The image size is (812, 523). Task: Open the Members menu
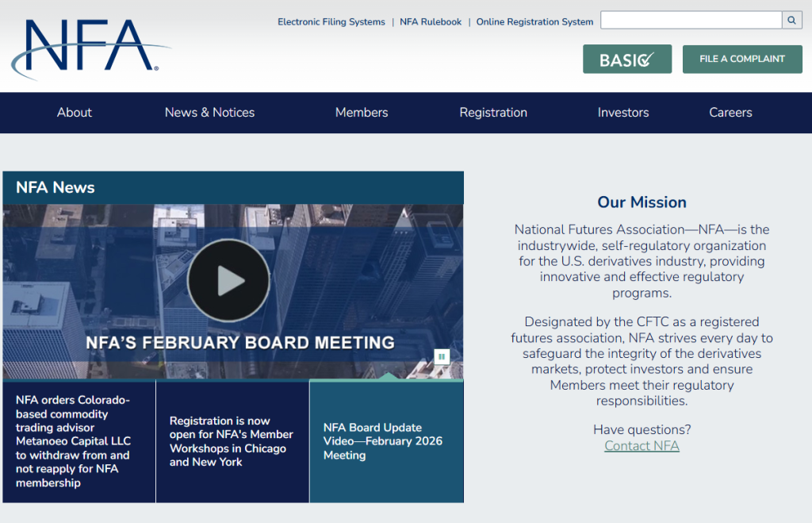362,113
